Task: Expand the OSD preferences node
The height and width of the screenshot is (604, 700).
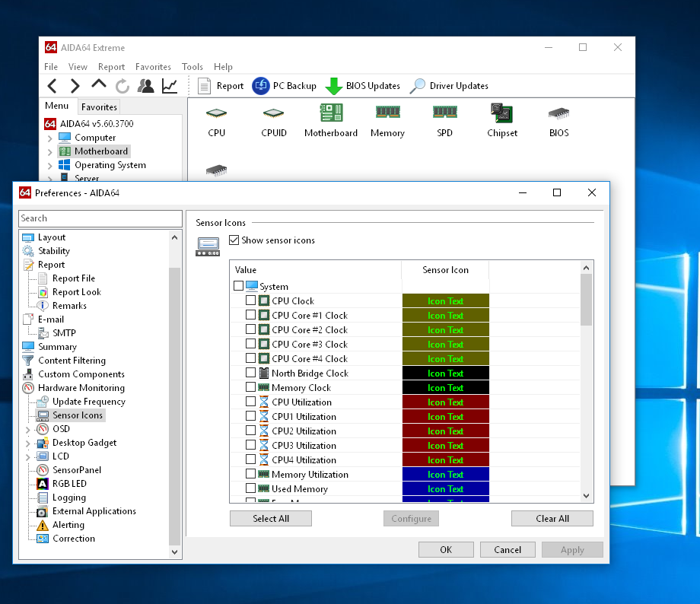Action: [27, 430]
